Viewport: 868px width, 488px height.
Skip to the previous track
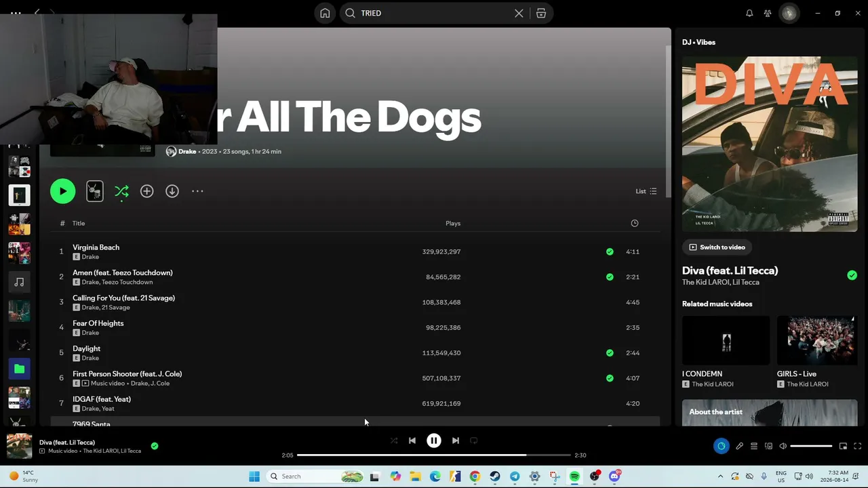[x=412, y=441]
